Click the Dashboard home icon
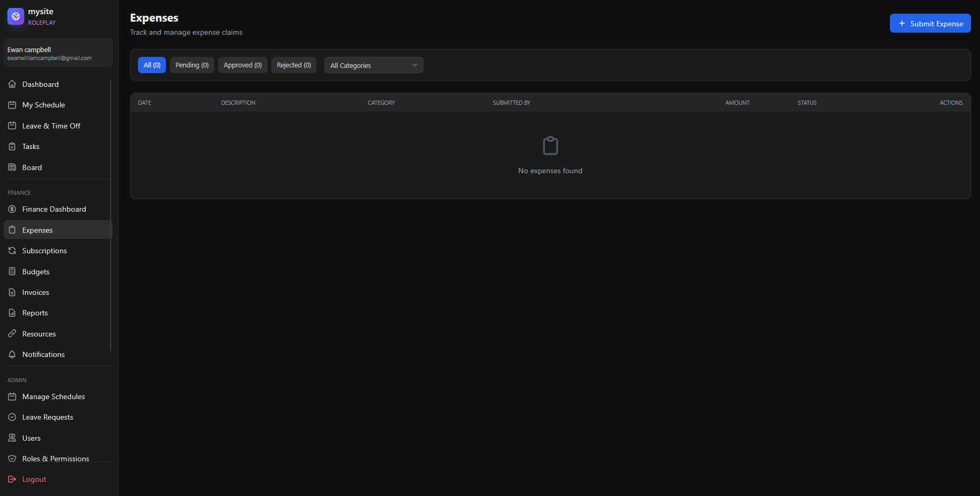Viewport: 980px width, 496px height. [12, 84]
